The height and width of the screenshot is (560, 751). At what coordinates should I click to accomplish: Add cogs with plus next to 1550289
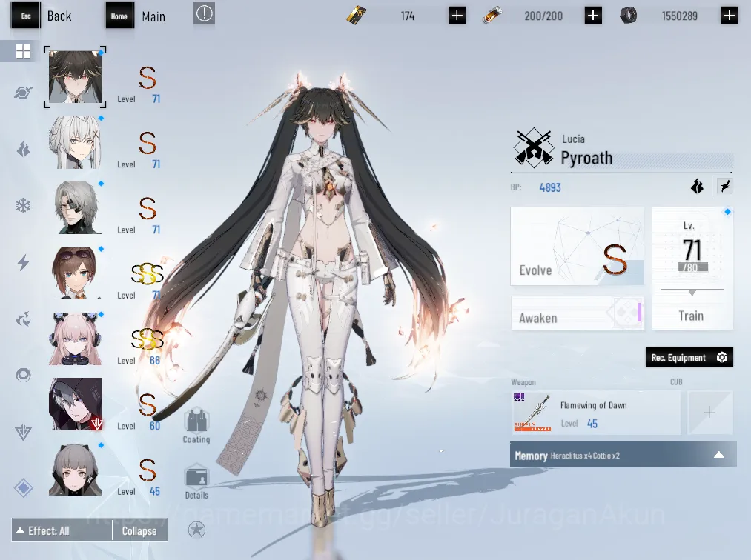click(729, 16)
